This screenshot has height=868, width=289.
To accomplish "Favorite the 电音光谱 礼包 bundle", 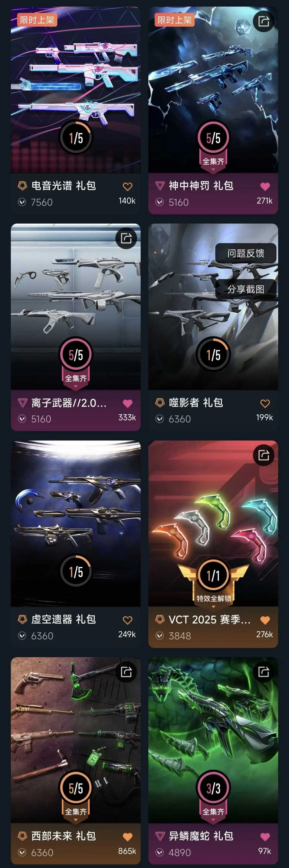I will pyautogui.click(x=128, y=186).
